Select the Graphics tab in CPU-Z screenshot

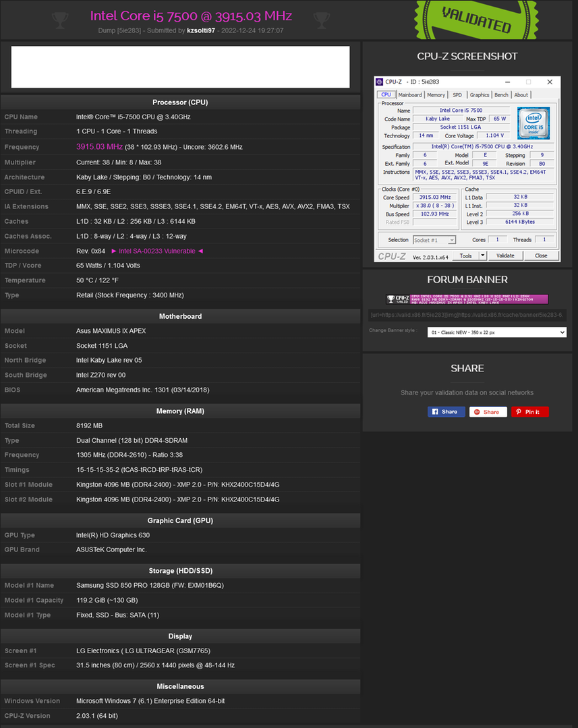tap(480, 95)
